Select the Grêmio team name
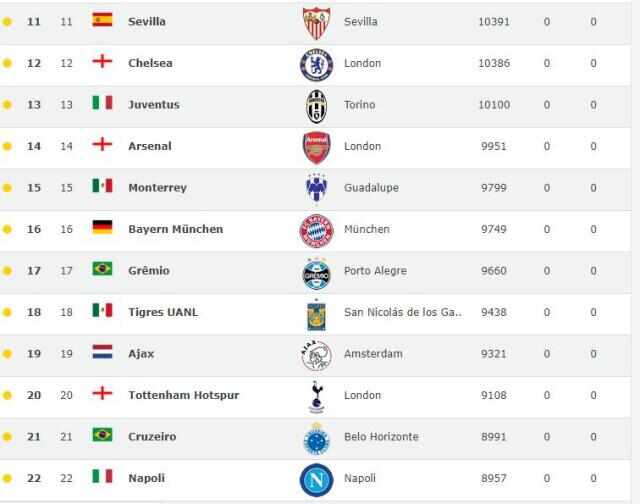 149,270
